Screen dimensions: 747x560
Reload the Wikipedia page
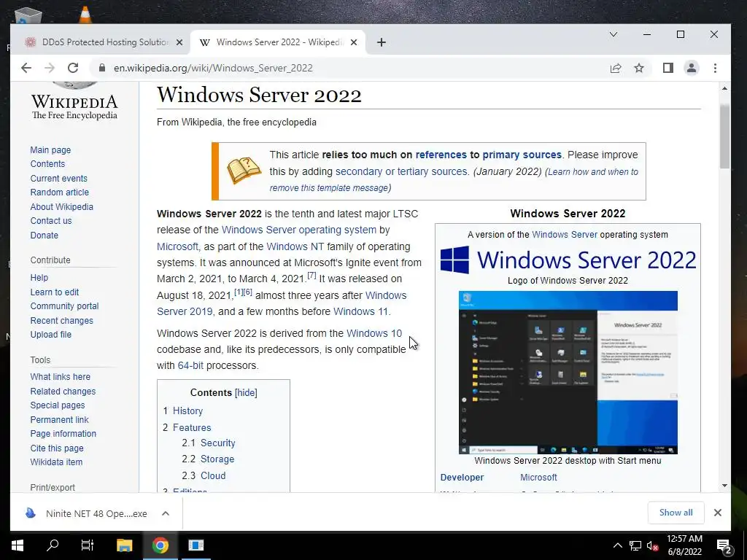[73, 68]
